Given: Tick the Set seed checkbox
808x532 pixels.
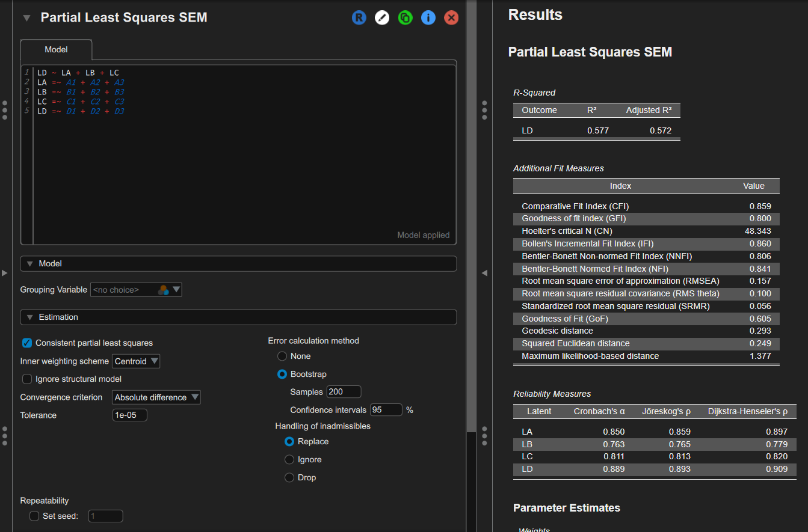Looking at the screenshot, I should 34,516.
